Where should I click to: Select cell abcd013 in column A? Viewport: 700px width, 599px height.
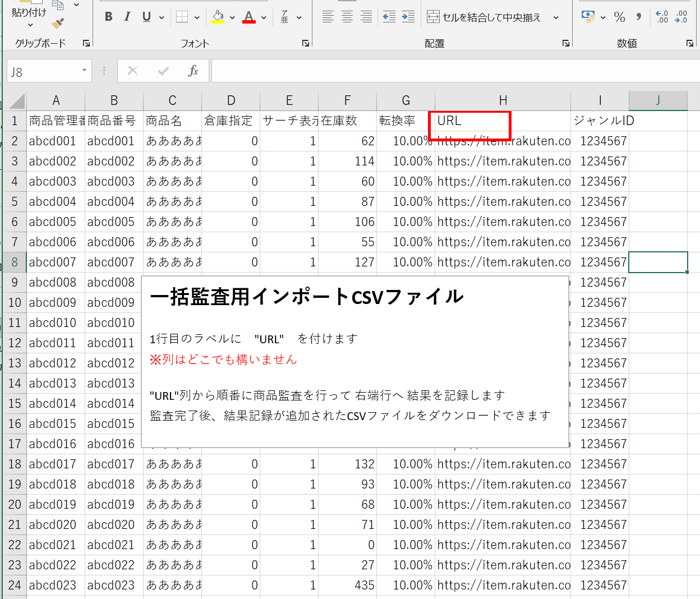pyautogui.click(x=56, y=383)
